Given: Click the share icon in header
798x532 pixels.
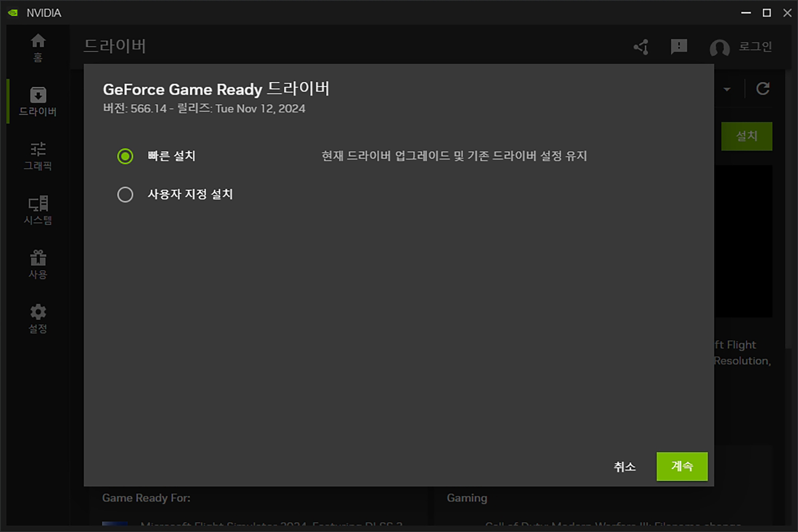Looking at the screenshot, I should (x=642, y=47).
